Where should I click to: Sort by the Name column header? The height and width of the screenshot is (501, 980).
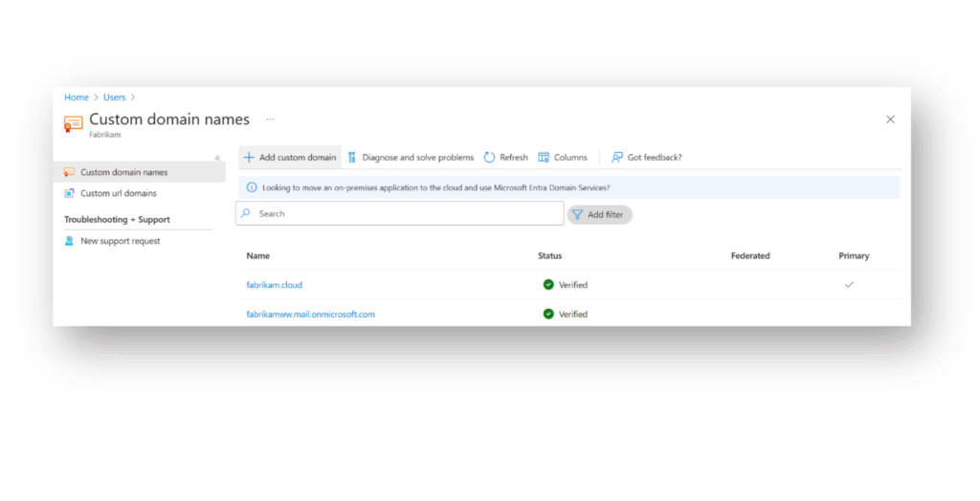(258, 256)
